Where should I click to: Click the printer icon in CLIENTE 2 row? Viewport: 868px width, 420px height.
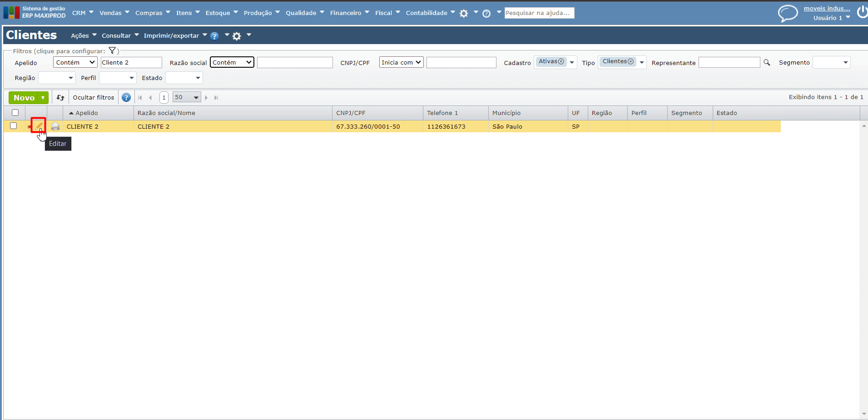(55, 126)
